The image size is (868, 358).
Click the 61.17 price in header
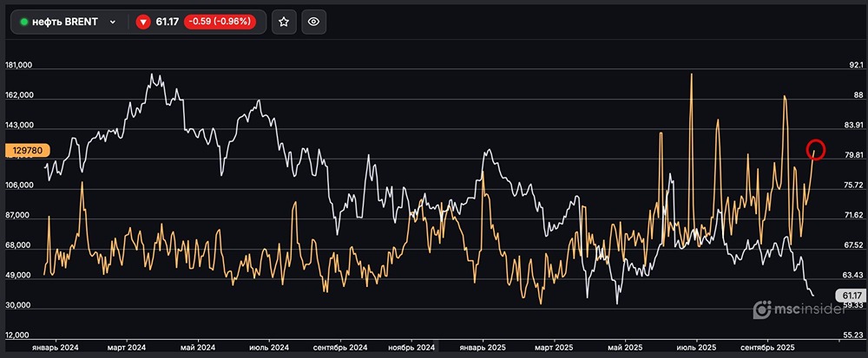[168, 22]
